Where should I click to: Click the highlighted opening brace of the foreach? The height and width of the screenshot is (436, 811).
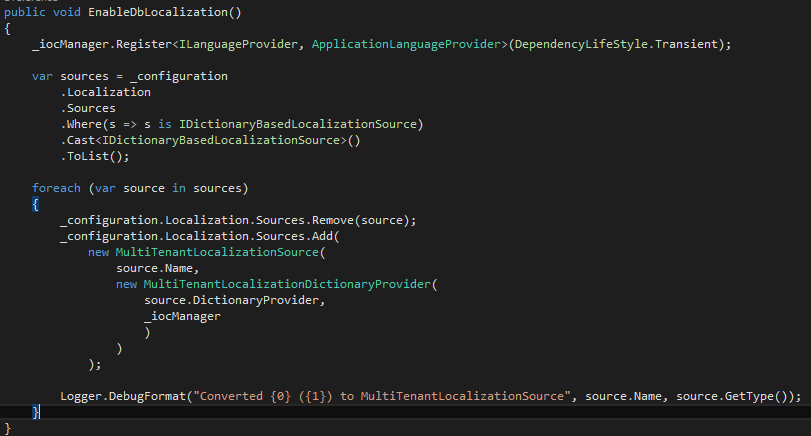click(x=35, y=204)
